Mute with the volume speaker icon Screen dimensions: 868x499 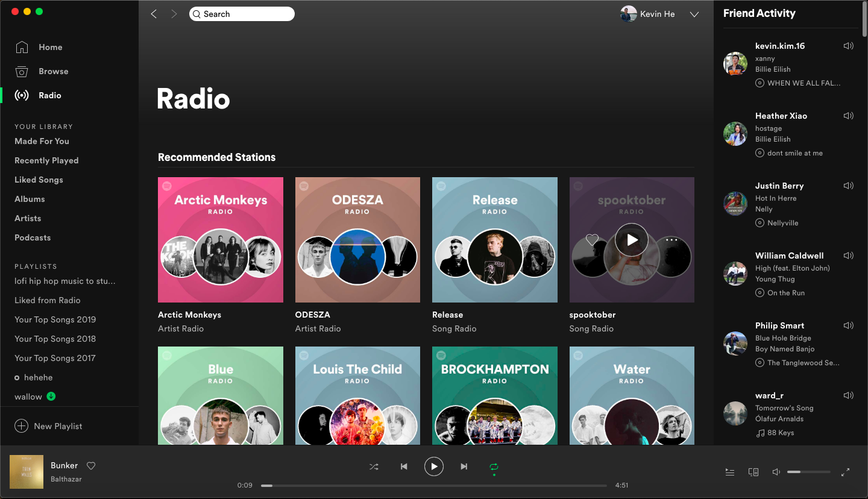[x=776, y=472]
